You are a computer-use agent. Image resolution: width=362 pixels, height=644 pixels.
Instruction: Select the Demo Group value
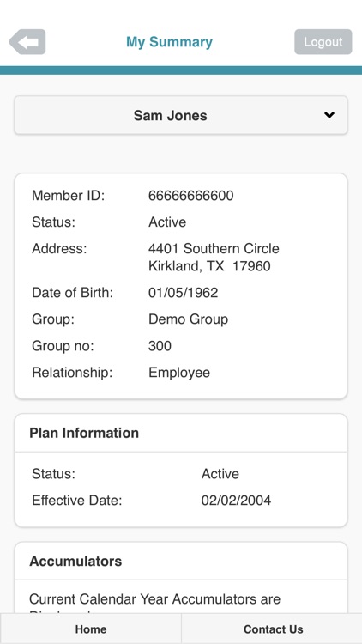tap(188, 319)
